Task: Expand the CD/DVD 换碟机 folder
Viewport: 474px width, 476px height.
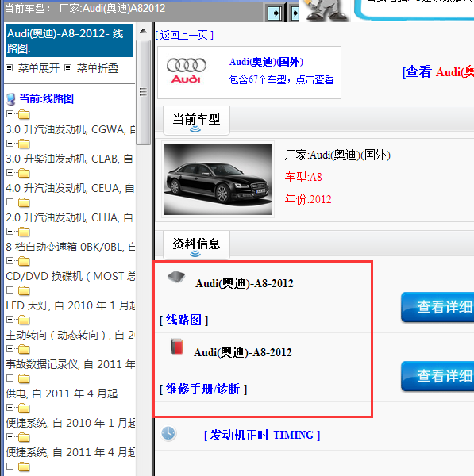Action: (x=10, y=261)
